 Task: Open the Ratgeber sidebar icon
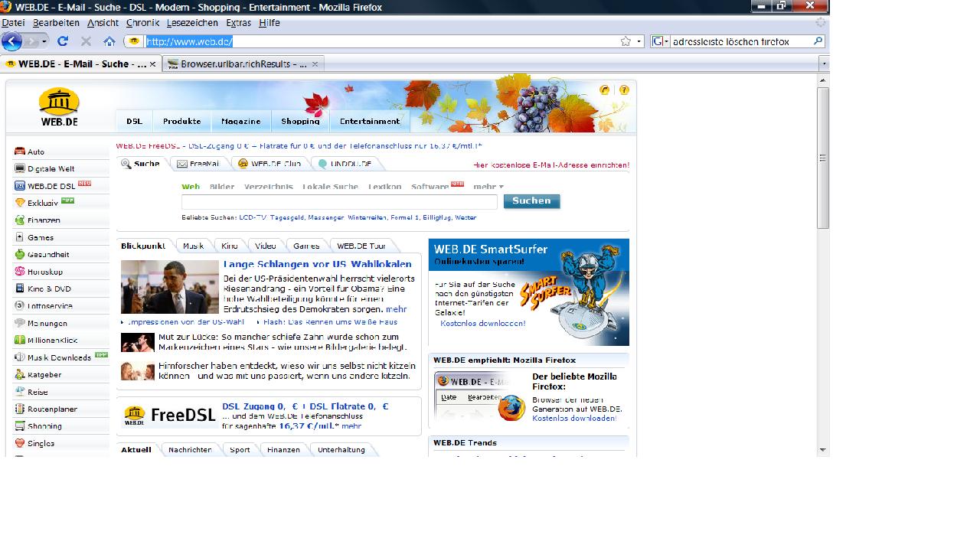click(x=20, y=374)
